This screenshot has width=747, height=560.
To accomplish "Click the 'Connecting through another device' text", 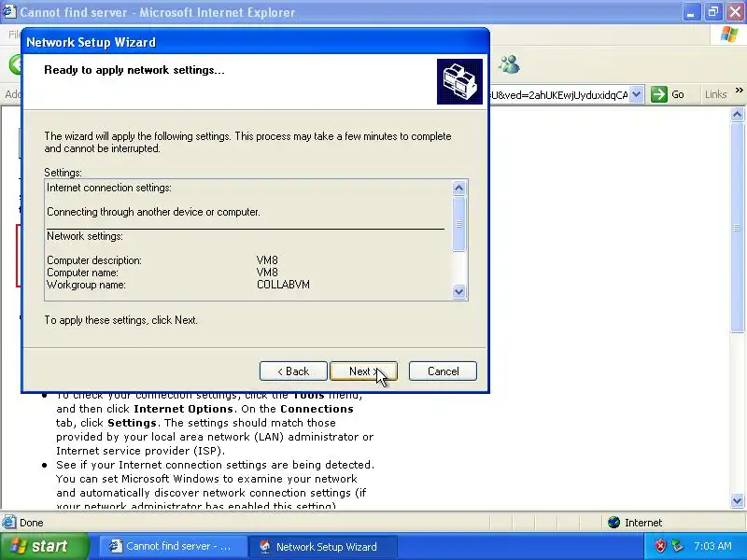I will [153, 212].
